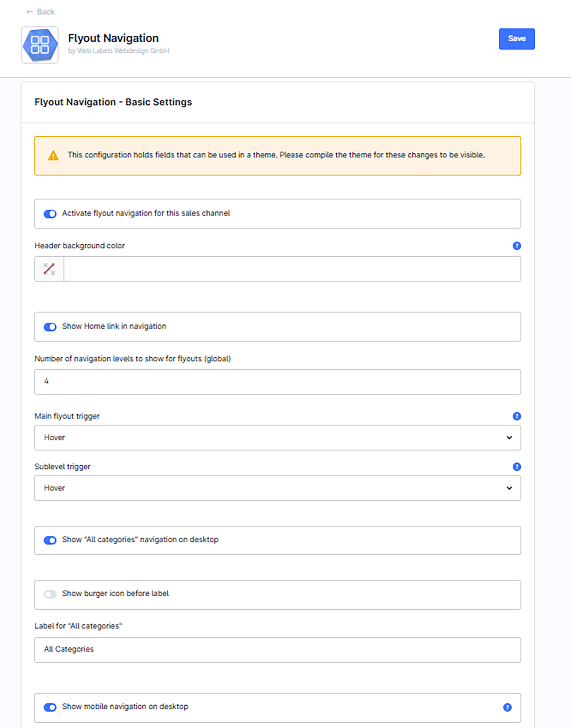
Task: Click the Back arrow link
Action: pos(40,12)
